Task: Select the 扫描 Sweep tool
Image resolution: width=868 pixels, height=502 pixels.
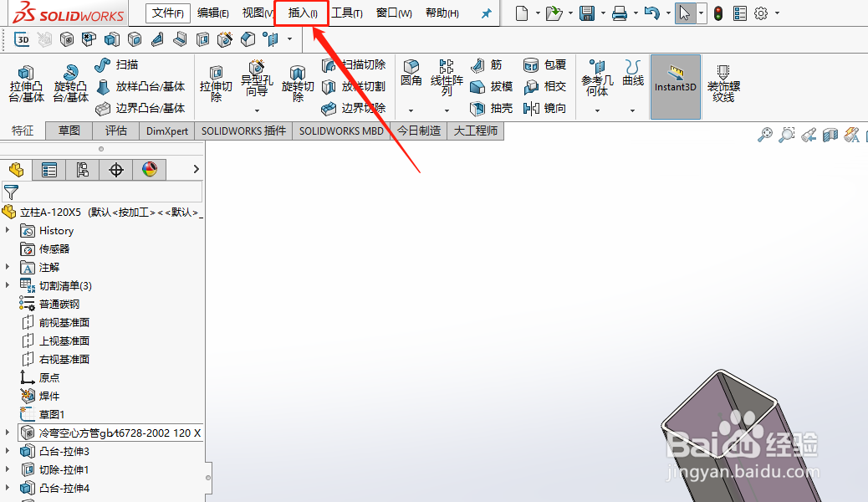Action: pos(117,64)
